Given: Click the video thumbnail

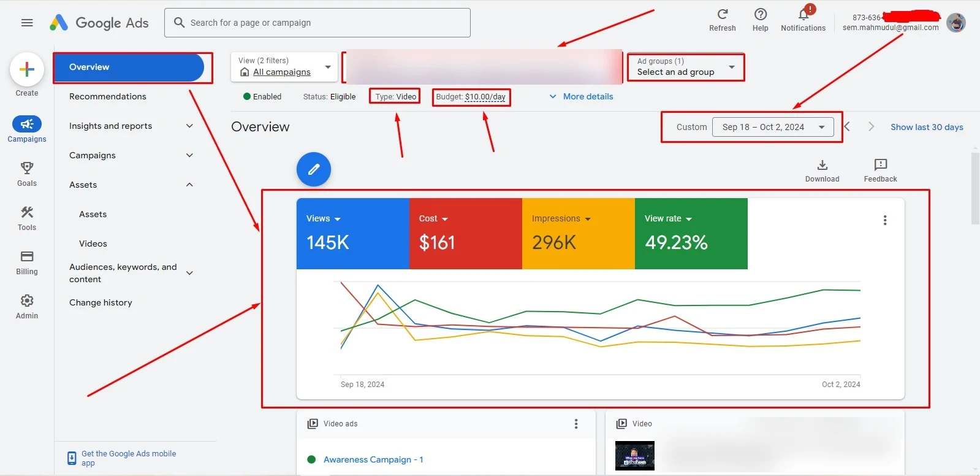Looking at the screenshot, I should click(634, 456).
